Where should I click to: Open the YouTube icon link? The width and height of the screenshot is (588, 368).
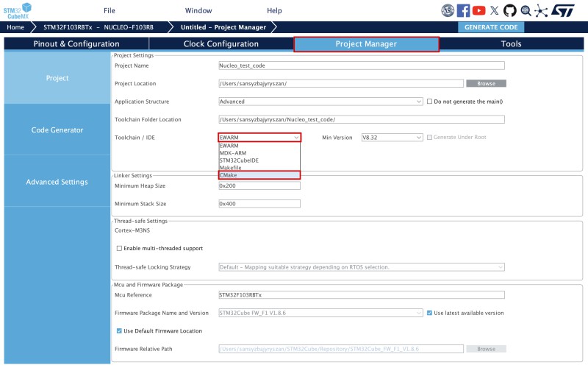coord(479,10)
